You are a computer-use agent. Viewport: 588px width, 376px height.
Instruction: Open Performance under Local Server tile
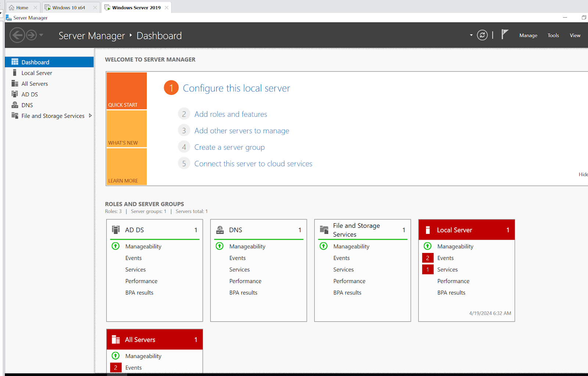[453, 281]
